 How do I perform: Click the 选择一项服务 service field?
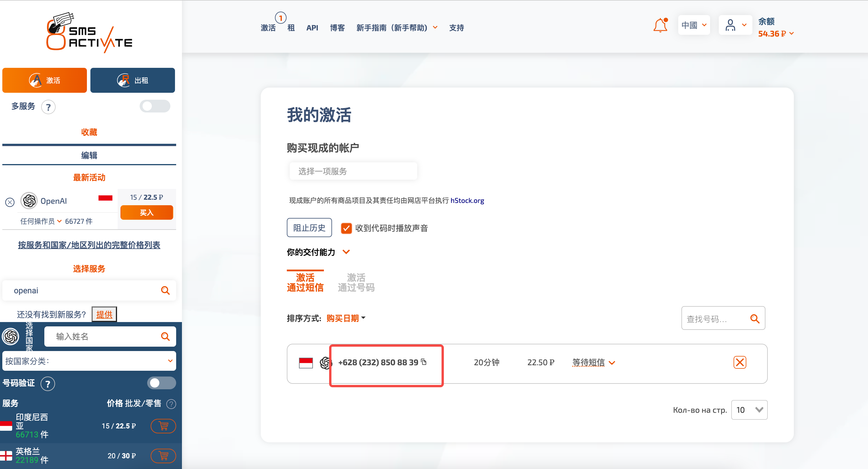pos(353,171)
